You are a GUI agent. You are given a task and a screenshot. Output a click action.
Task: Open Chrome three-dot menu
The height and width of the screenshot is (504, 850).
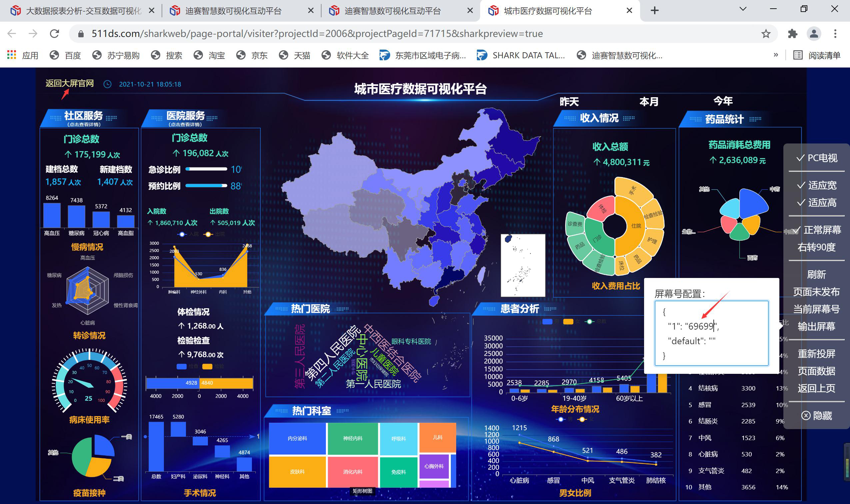[835, 34]
